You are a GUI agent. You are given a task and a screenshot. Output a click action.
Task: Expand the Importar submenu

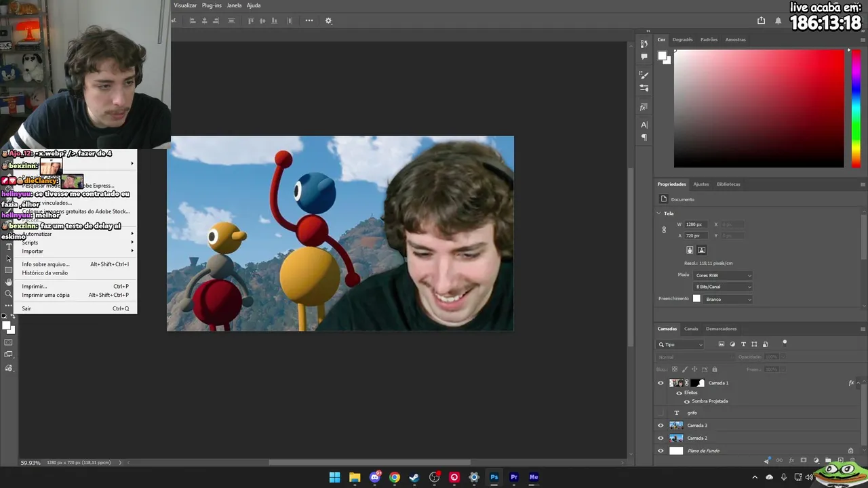click(x=75, y=251)
